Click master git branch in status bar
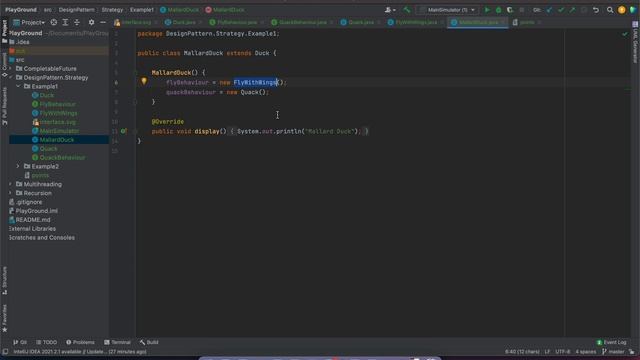 [613, 351]
